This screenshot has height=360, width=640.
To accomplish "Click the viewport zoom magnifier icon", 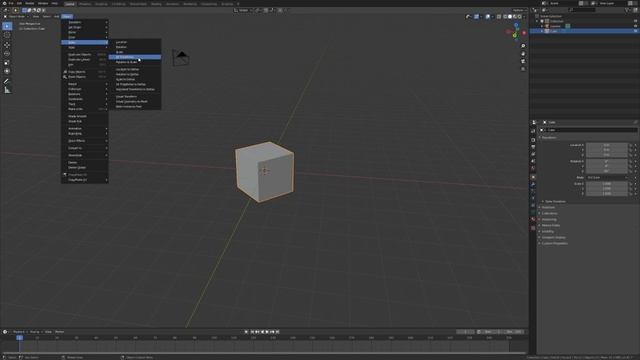I will [523, 46].
